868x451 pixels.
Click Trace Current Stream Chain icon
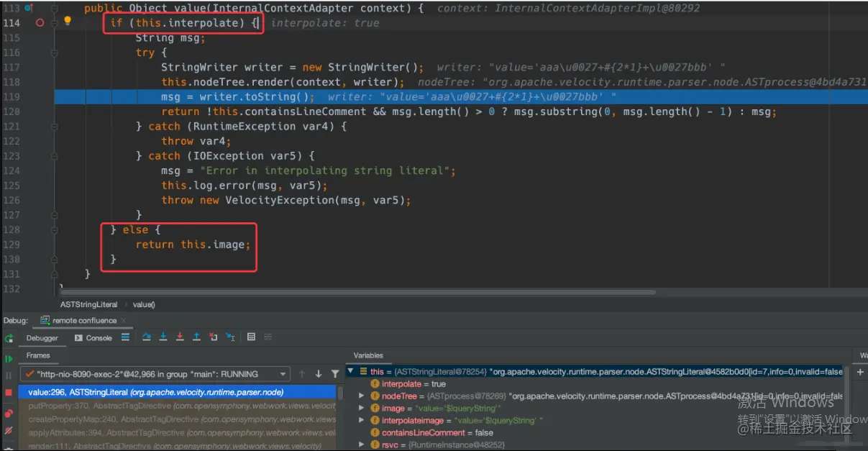(x=268, y=337)
